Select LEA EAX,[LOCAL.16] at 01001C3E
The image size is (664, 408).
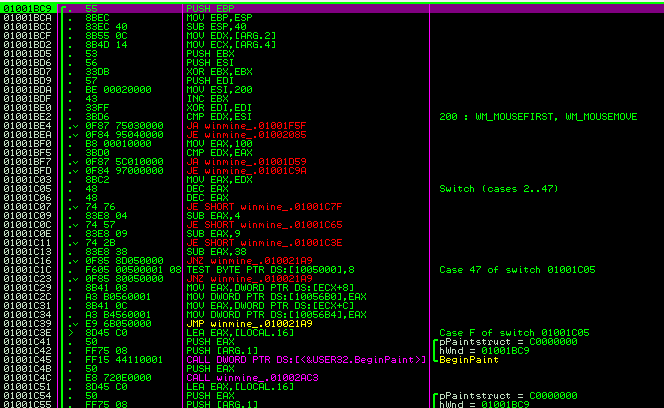(240, 333)
